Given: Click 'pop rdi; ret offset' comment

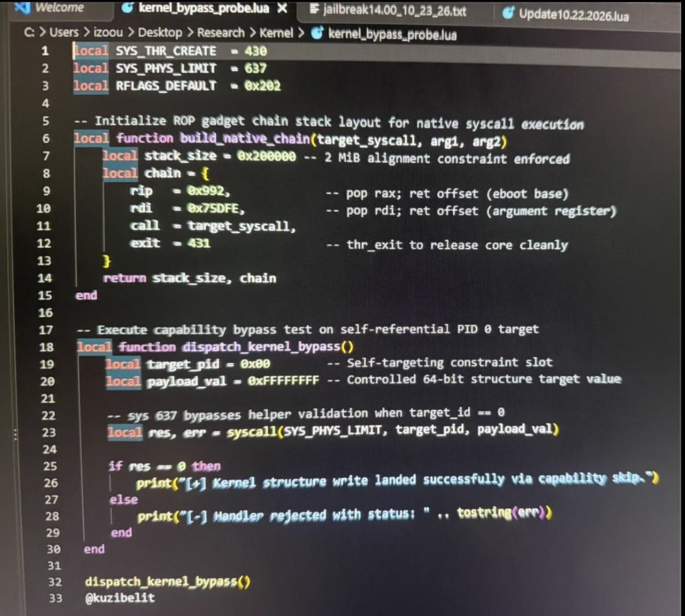Looking at the screenshot, I should tap(471, 211).
